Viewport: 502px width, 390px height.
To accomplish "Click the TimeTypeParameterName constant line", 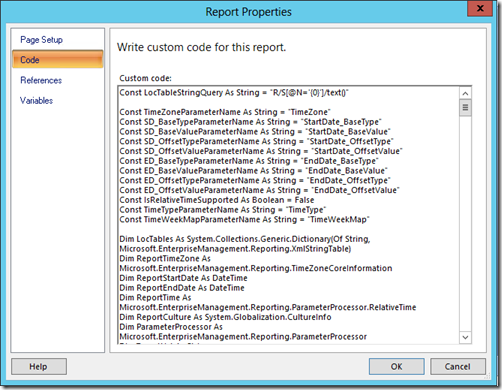I will tap(223, 210).
